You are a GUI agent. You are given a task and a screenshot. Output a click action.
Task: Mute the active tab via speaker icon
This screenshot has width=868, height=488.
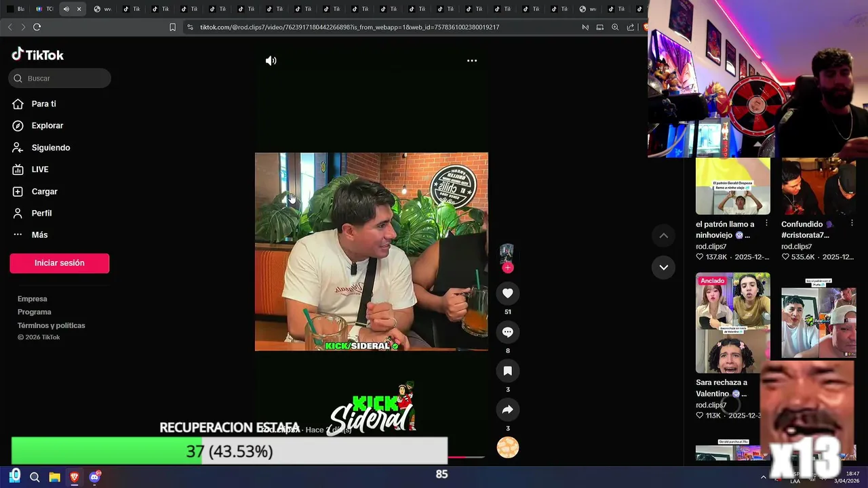pos(66,9)
